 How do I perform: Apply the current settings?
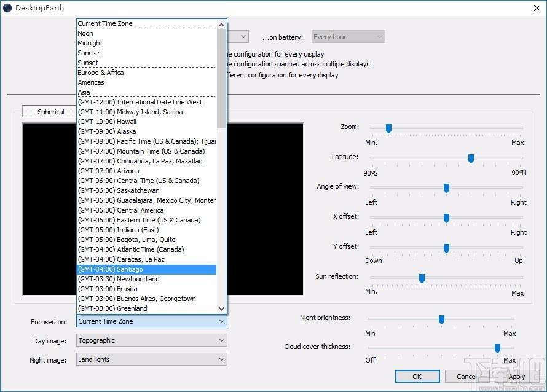pos(516,377)
